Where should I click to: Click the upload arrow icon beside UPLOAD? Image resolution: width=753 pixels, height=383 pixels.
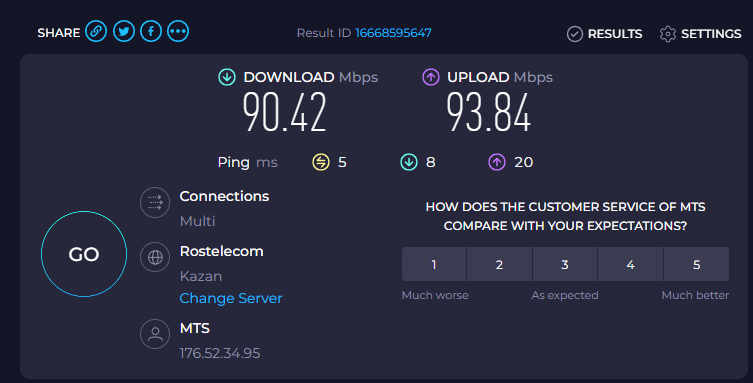[431, 77]
